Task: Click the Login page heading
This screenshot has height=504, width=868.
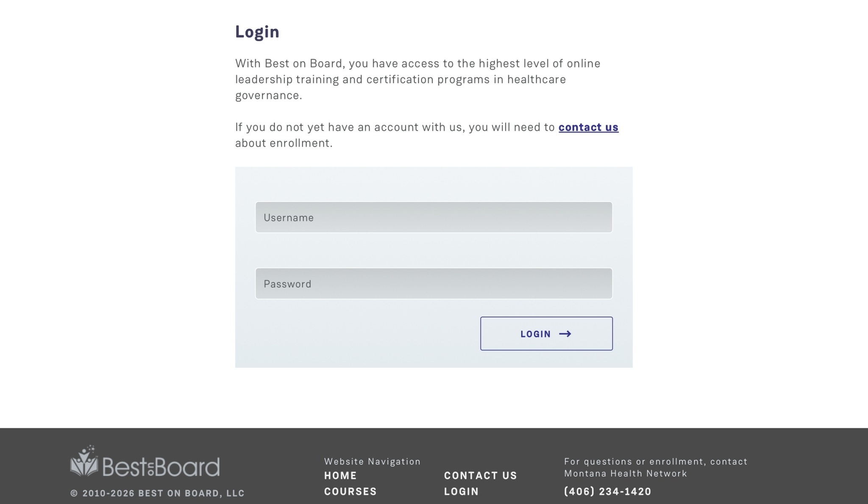Action: [x=257, y=32]
